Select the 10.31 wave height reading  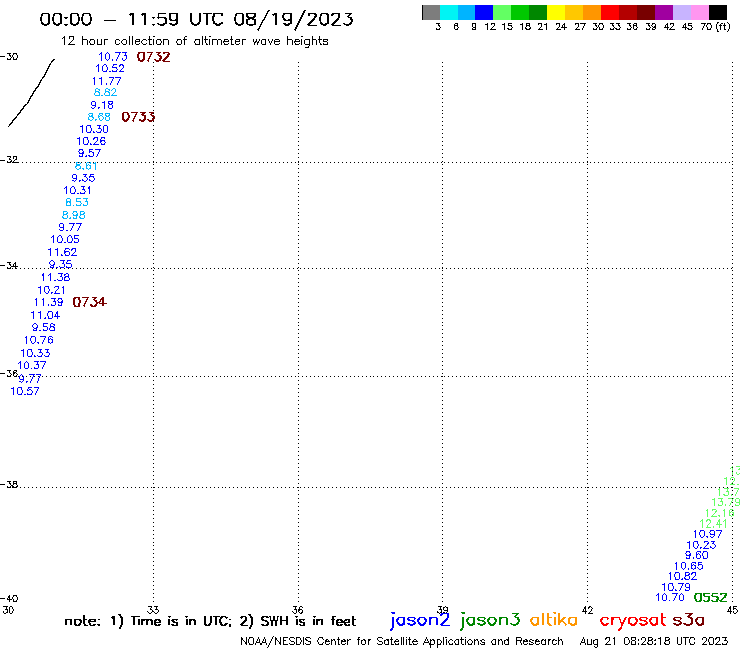coord(77,190)
